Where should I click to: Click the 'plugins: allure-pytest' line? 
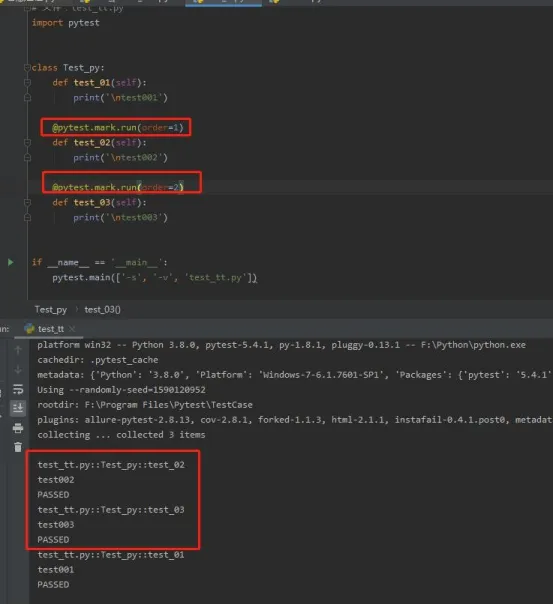(294, 420)
